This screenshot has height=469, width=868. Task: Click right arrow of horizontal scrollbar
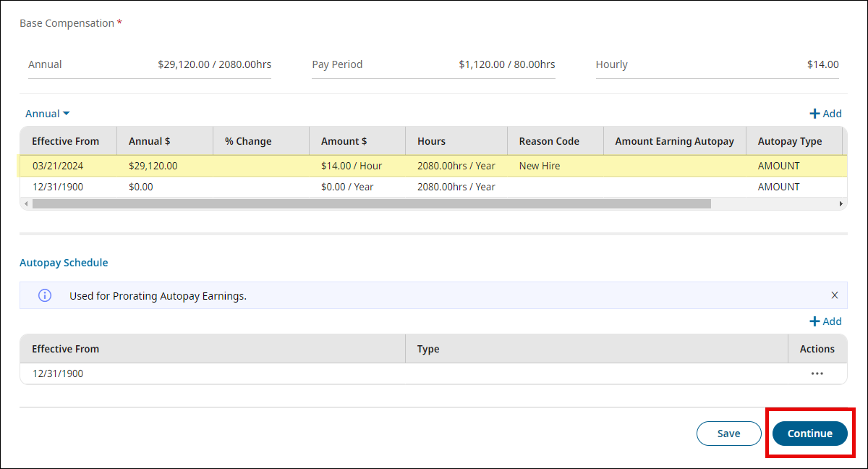[x=841, y=204]
